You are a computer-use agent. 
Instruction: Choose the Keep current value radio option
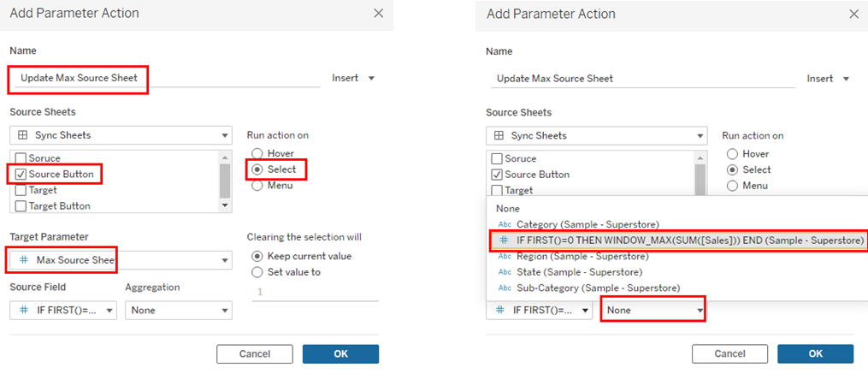(257, 256)
